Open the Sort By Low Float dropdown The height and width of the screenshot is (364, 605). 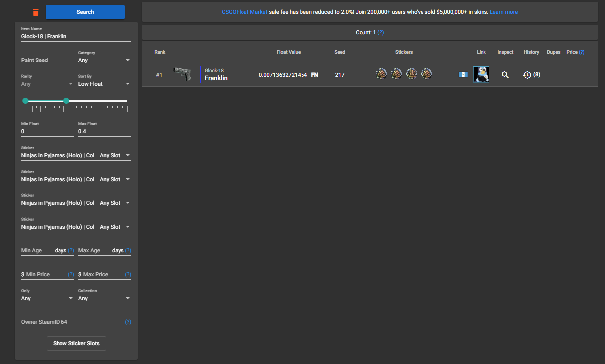[x=105, y=84]
